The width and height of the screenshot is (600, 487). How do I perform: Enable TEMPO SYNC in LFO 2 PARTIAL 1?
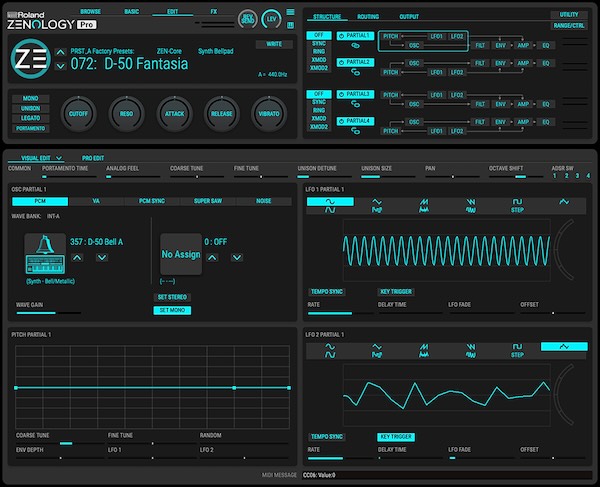327,437
